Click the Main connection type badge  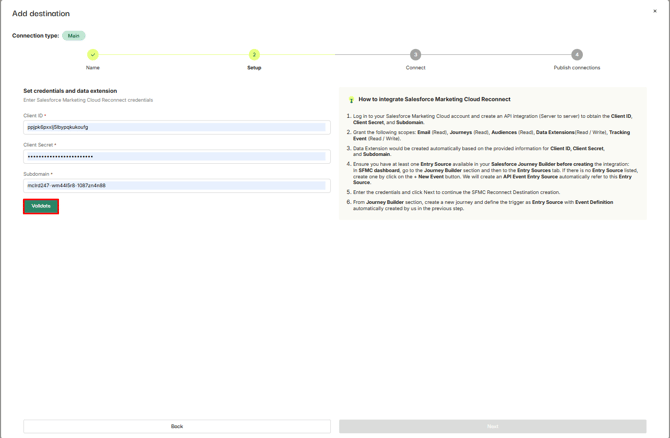[73, 36]
